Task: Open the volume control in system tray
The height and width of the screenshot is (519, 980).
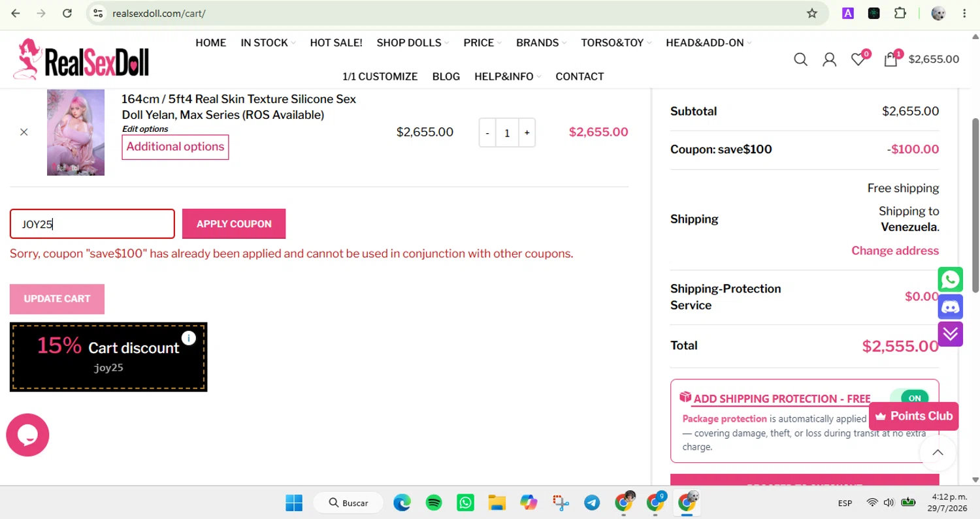Action: coord(889,503)
